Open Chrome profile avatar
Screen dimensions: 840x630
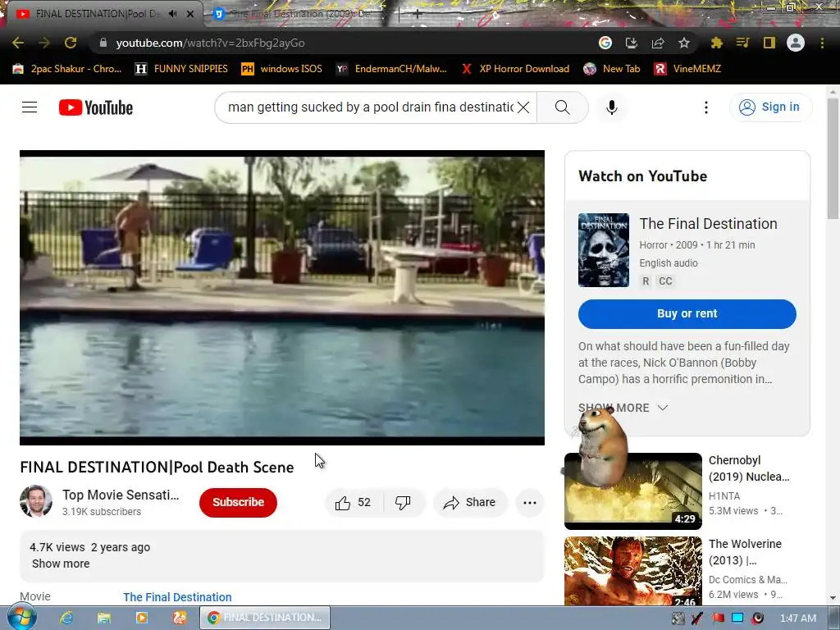[x=796, y=43]
